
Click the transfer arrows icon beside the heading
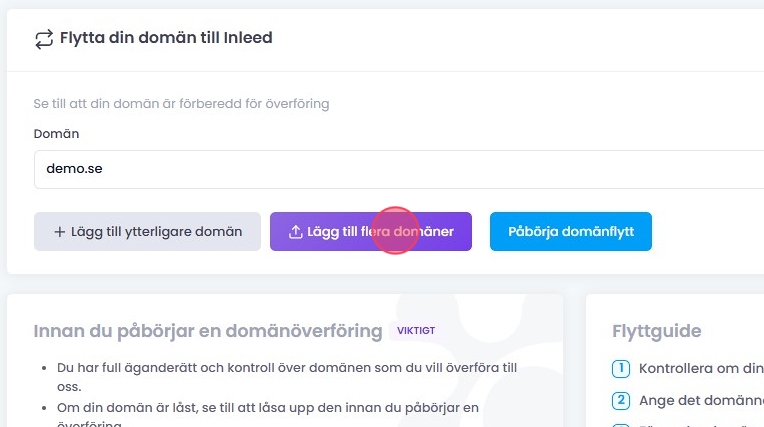44,39
